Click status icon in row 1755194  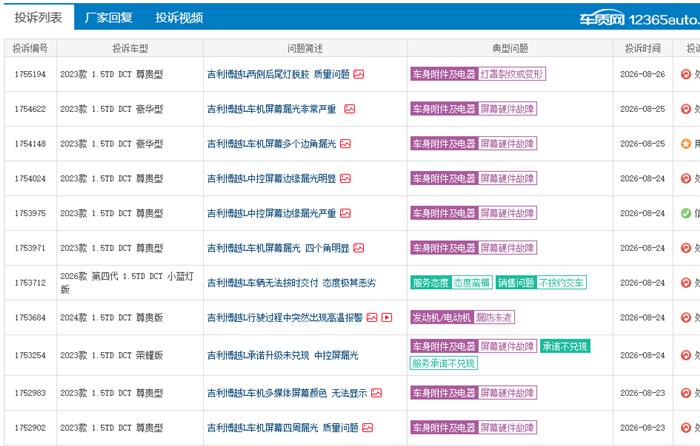686,74
